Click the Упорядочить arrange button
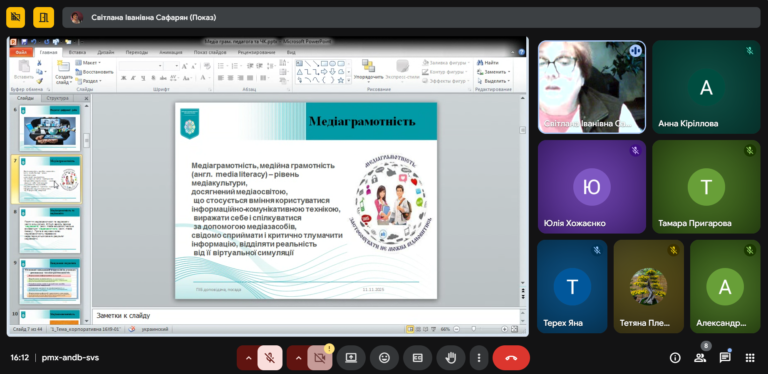The height and width of the screenshot is (374, 768). point(368,70)
